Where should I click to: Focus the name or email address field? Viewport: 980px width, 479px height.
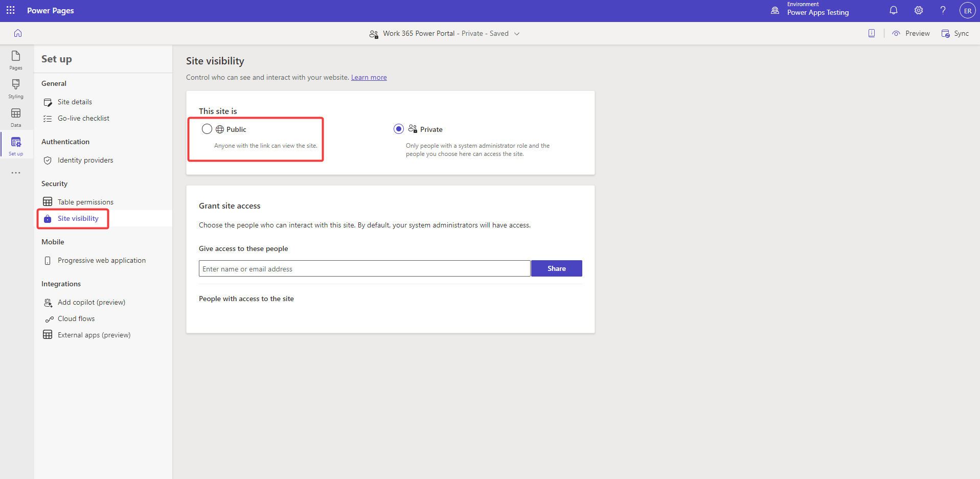click(x=364, y=269)
